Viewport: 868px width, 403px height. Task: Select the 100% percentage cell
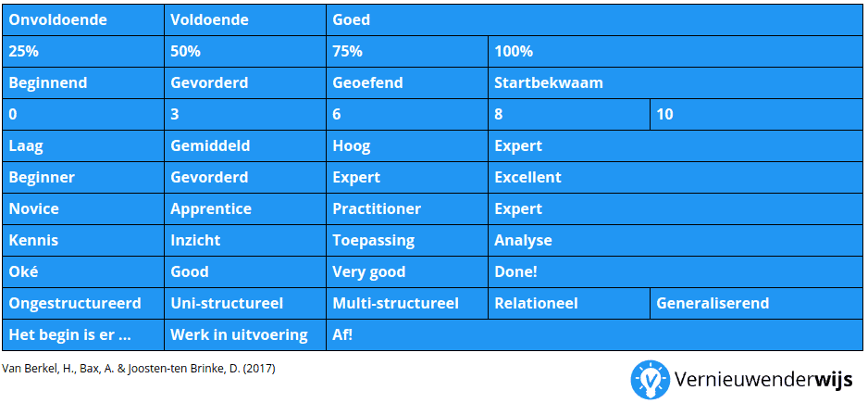pyautogui.click(x=676, y=52)
